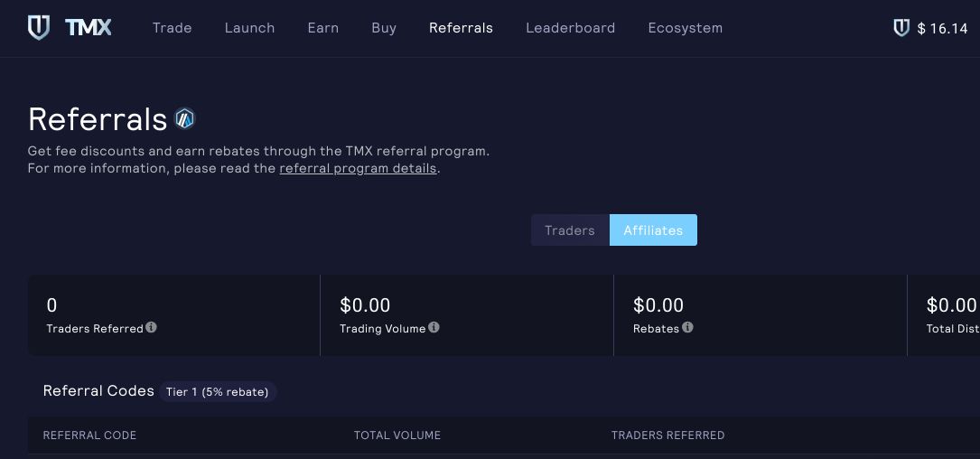Show info tooltip for Trading Volume
Viewport: 980px width, 459px height.
434,327
